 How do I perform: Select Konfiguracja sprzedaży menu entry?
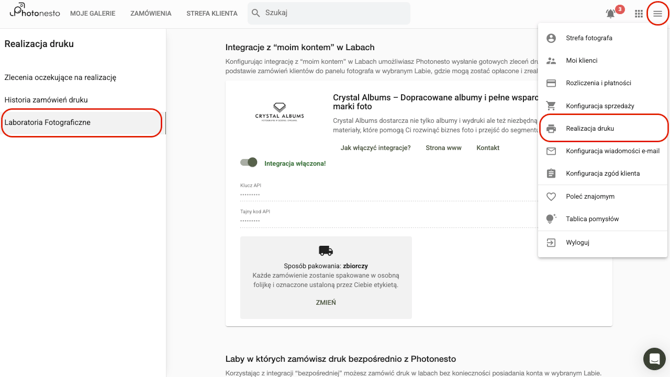click(x=602, y=106)
